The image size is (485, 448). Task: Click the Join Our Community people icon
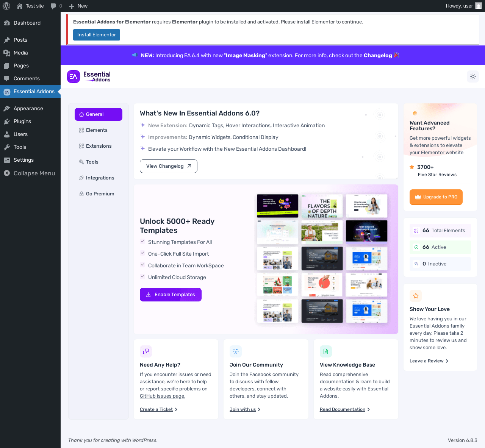pyautogui.click(x=236, y=351)
